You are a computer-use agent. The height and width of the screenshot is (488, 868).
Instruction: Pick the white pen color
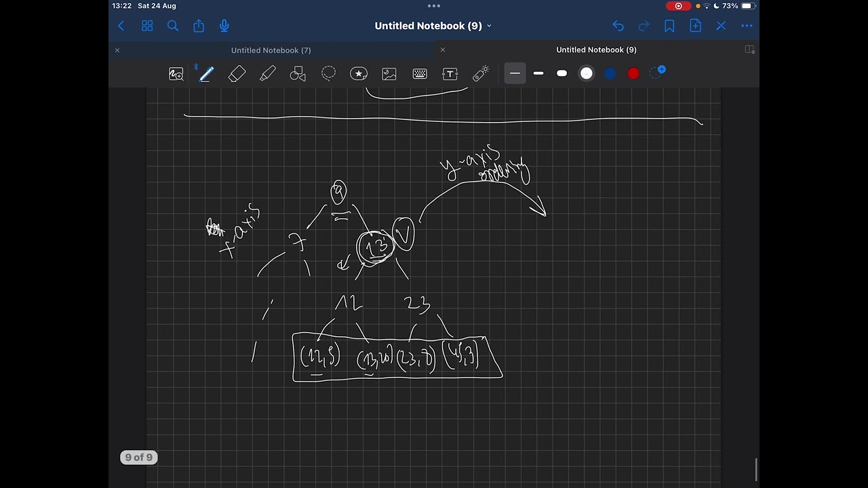587,73
